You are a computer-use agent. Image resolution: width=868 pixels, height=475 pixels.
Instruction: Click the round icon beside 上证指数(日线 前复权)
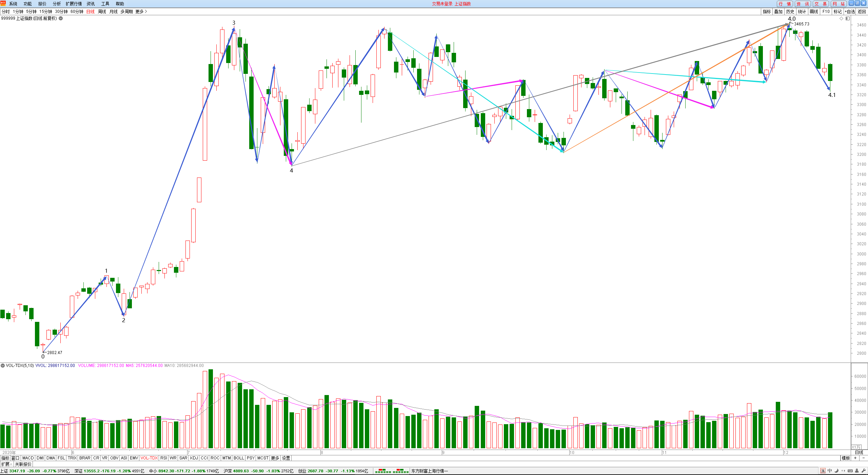tap(61, 18)
